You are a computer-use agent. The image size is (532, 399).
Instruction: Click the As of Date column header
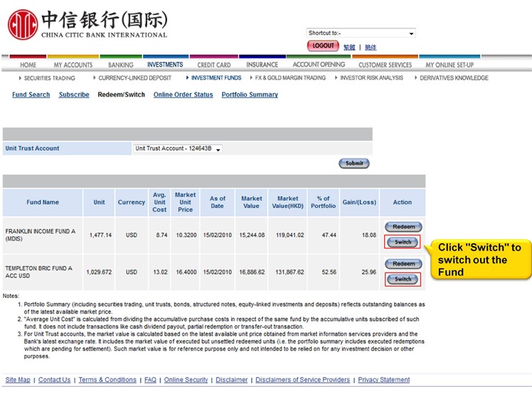point(217,202)
